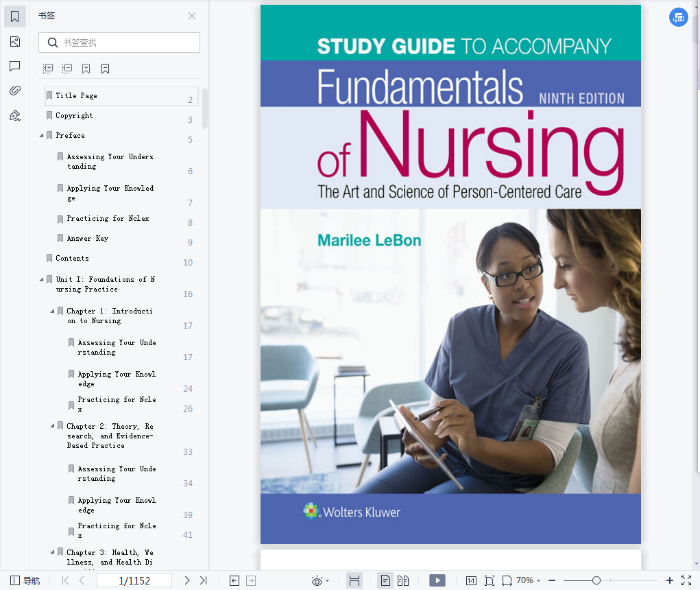Open the Preface bookmark
This screenshot has width=700, height=590.
point(70,135)
